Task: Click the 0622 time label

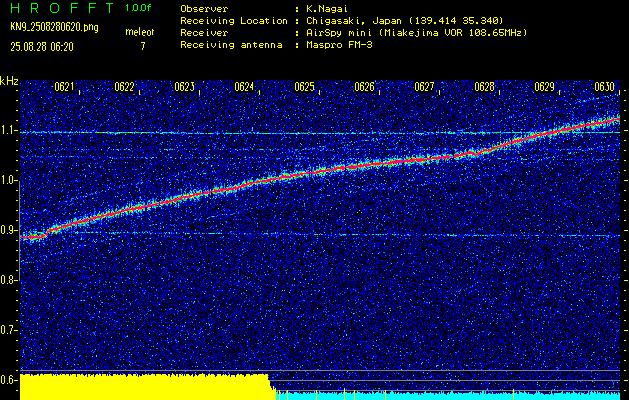Action: [124, 87]
